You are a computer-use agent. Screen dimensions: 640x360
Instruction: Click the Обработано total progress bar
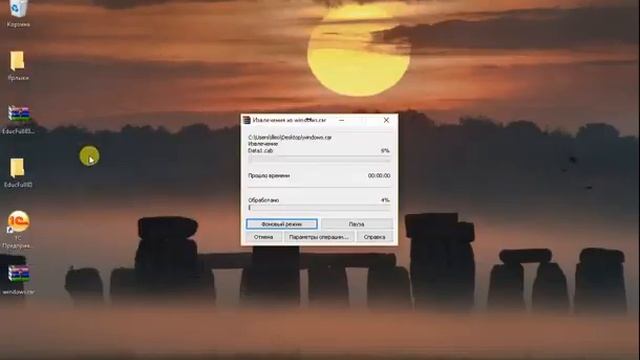click(x=319, y=208)
